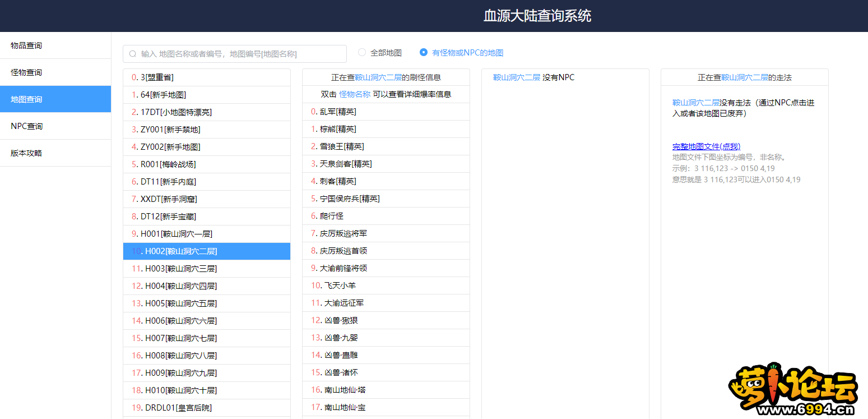Open 怪物查询 in the sidebar
Viewport: 868px width, 419px height.
[55, 72]
